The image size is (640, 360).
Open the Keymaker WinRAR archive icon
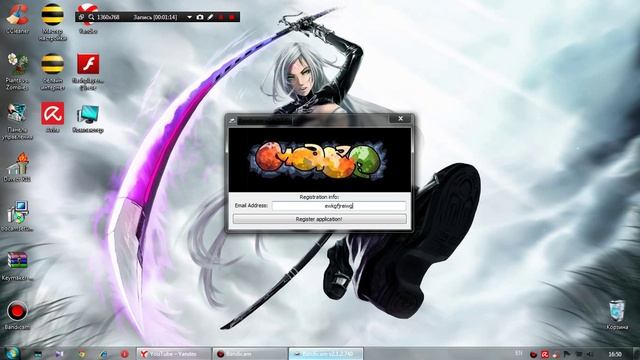pyautogui.click(x=17, y=265)
